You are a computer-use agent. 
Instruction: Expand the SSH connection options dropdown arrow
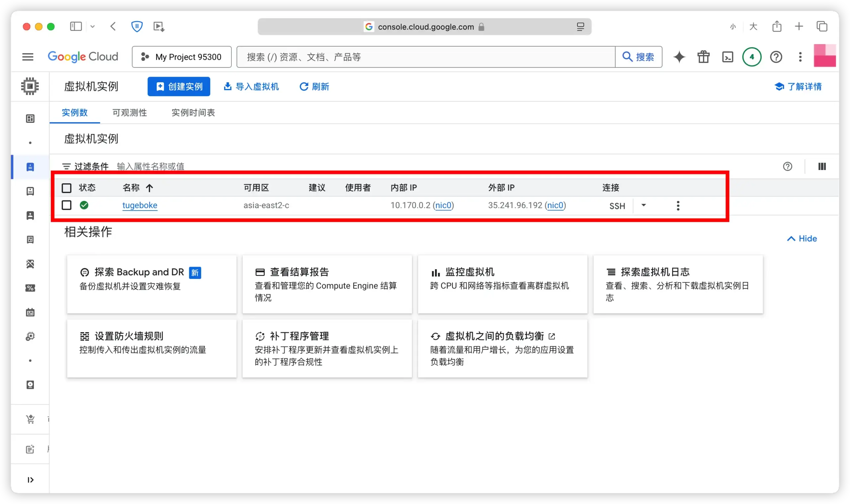click(643, 205)
